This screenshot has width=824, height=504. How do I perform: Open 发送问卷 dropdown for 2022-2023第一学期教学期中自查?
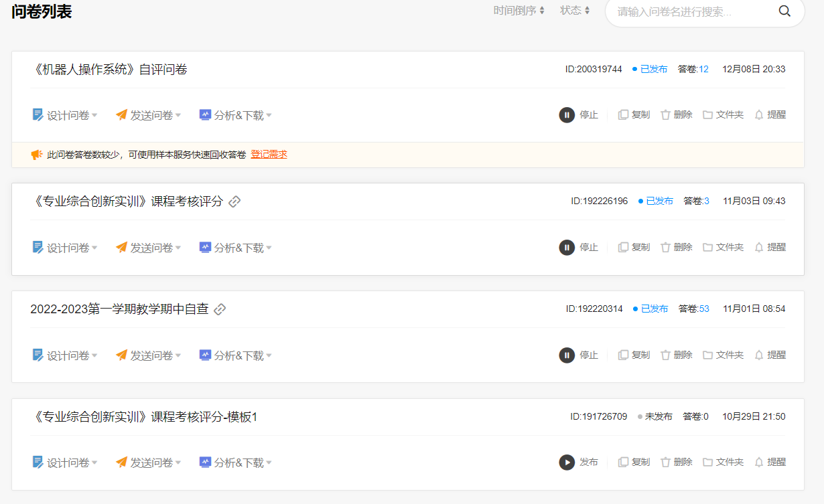[x=148, y=355]
